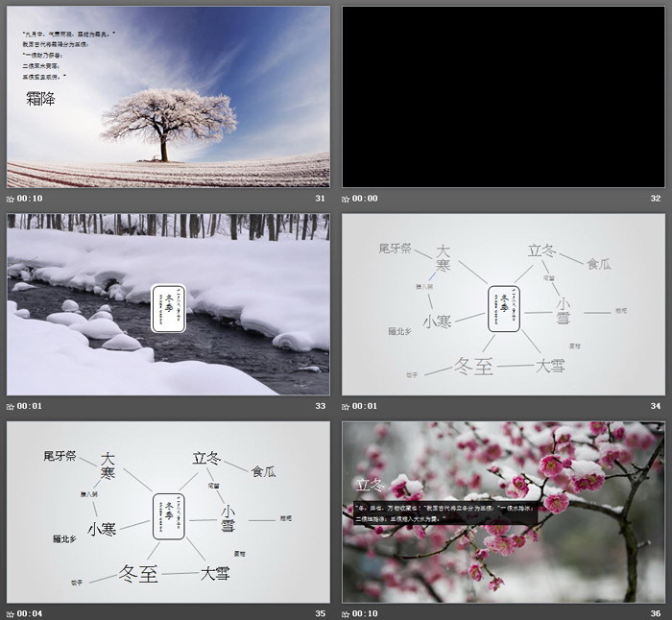Select the blank black slide 32
672x620 pixels.
point(503,97)
